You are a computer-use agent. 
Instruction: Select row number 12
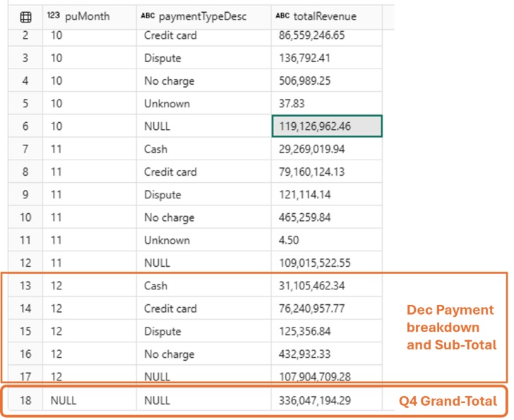pyautogui.click(x=25, y=263)
